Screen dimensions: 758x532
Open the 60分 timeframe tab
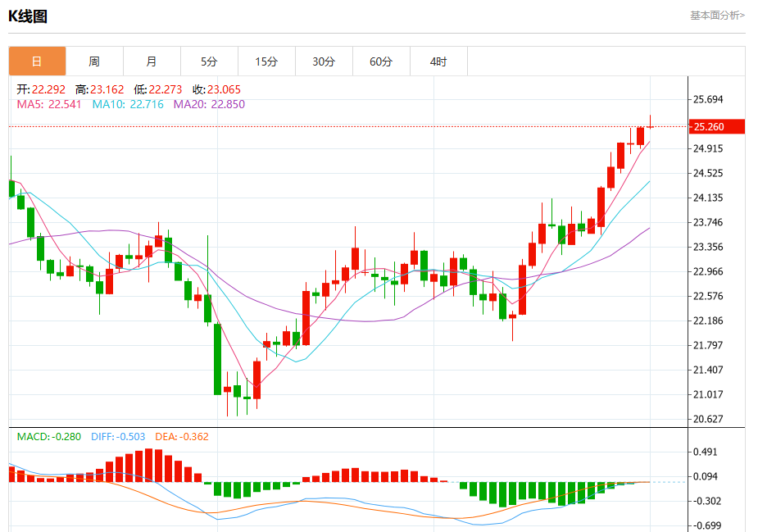(x=381, y=61)
